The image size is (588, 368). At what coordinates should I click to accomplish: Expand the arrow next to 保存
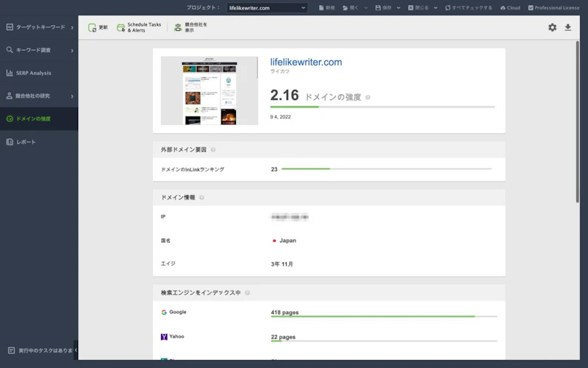coord(398,8)
